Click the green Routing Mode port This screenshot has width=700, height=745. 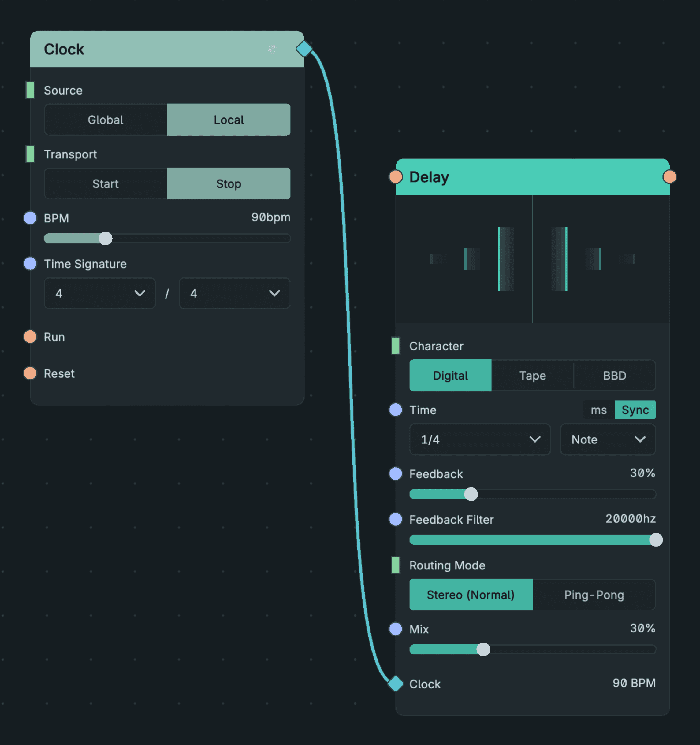pyautogui.click(x=396, y=565)
